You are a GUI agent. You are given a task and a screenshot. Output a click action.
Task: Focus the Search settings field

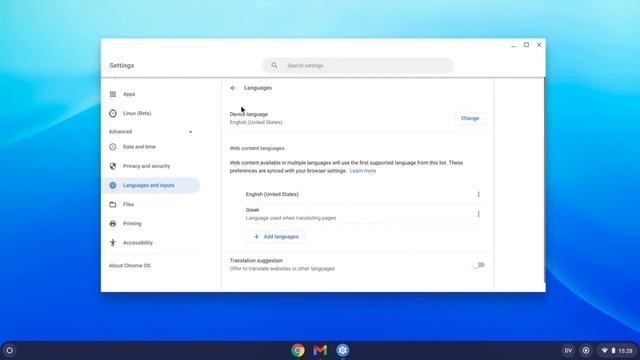point(358,65)
